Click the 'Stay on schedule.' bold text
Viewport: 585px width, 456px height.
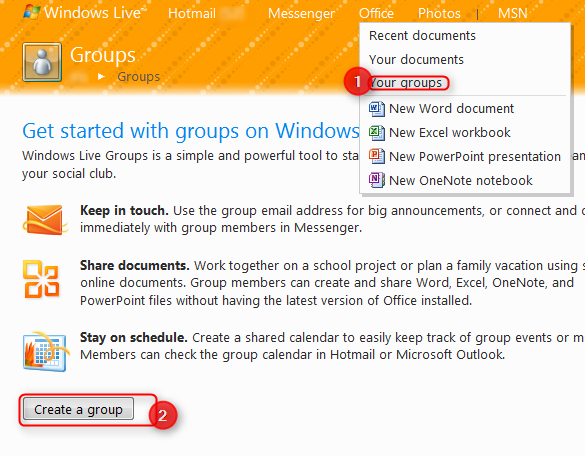tap(134, 338)
